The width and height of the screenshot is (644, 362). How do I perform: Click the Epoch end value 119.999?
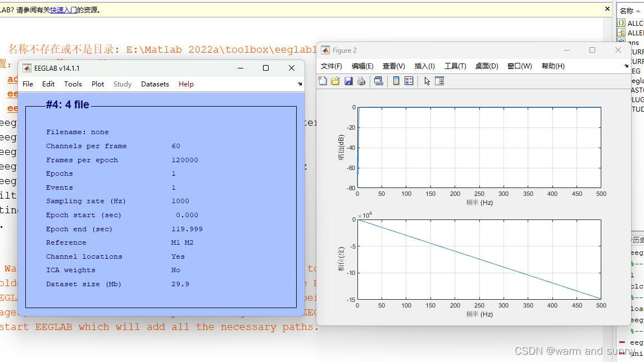pos(187,229)
